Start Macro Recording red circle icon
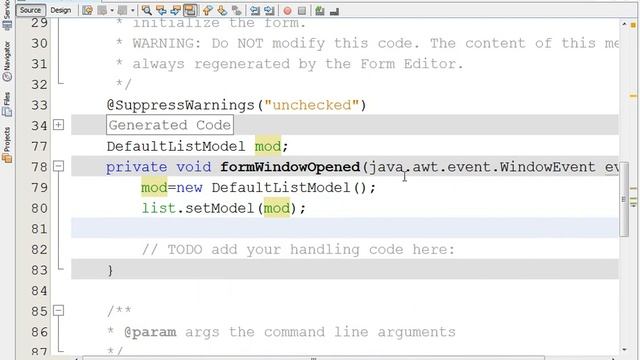Viewport: 640px width, 360px height. pos(287,11)
